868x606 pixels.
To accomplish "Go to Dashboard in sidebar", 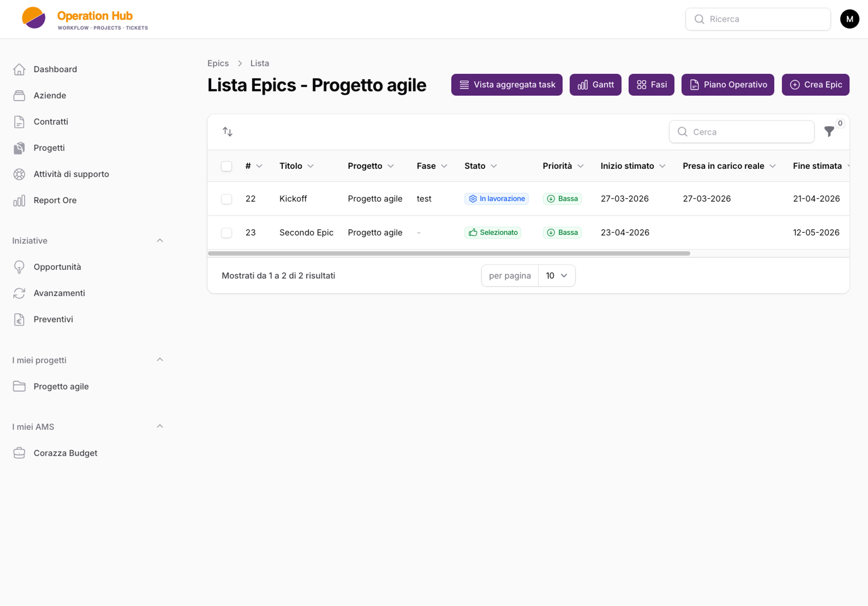I will coord(55,69).
